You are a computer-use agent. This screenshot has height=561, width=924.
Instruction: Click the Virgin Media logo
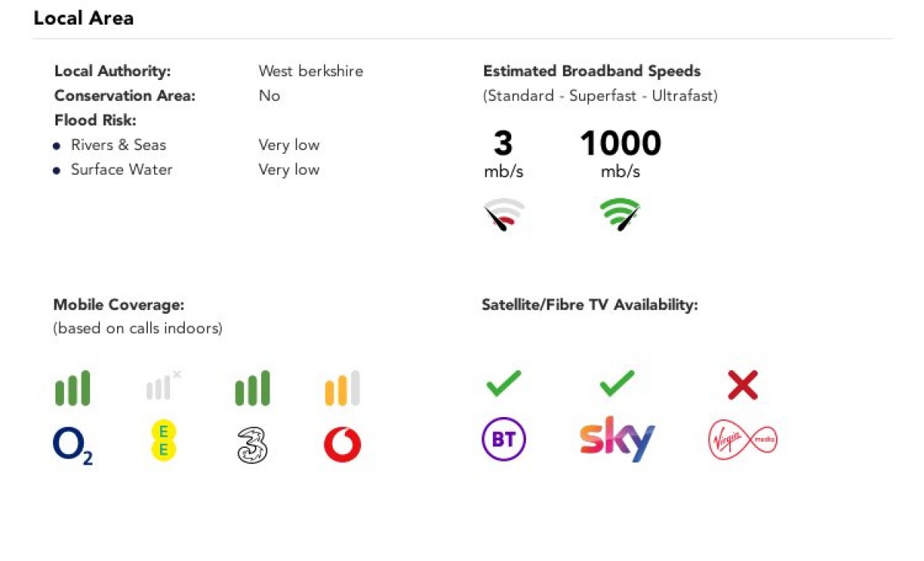point(742,441)
